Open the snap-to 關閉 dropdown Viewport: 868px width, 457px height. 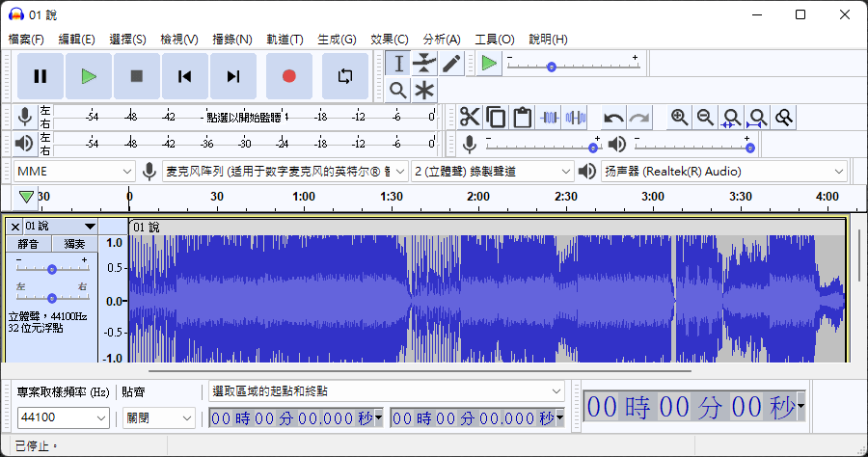pos(158,417)
